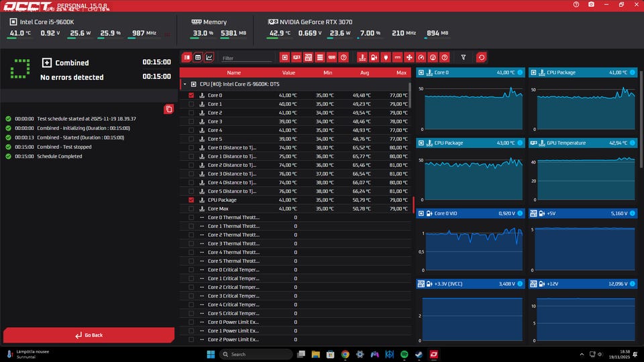Uncheck the Core 0 checkbox
The height and width of the screenshot is (362, 644).
pos(191,95)
